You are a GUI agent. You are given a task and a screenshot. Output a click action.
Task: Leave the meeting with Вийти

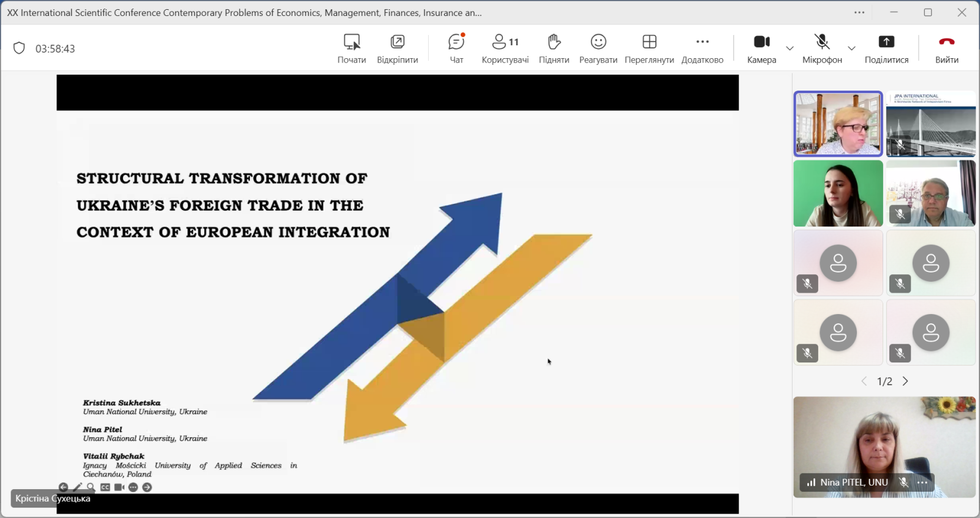(x=946, y=48)
